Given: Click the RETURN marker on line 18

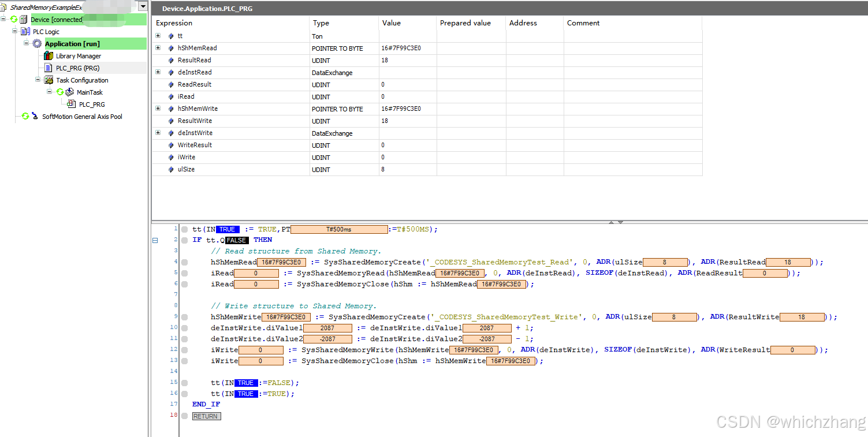Looking at the screenshot, I should pos(206,416).
